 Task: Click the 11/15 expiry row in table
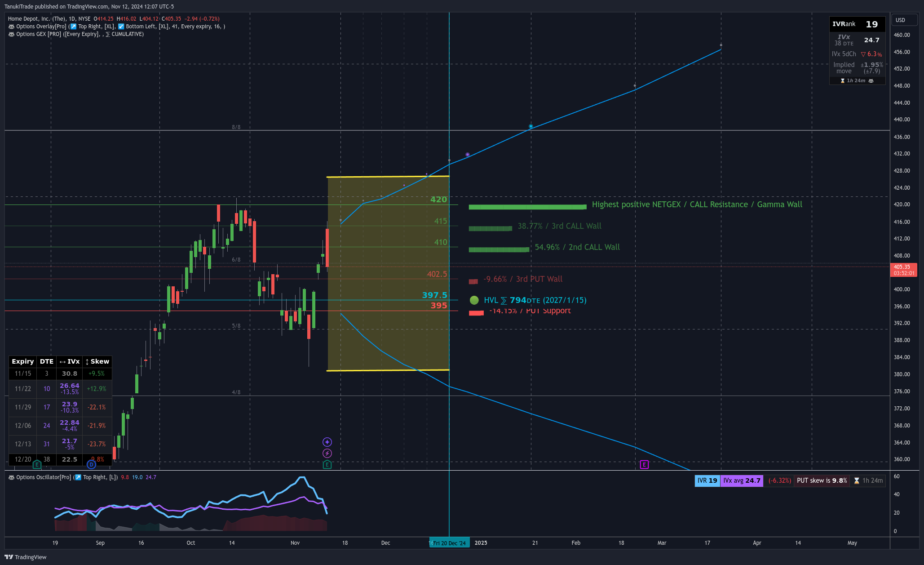click(x=23, y=374)
